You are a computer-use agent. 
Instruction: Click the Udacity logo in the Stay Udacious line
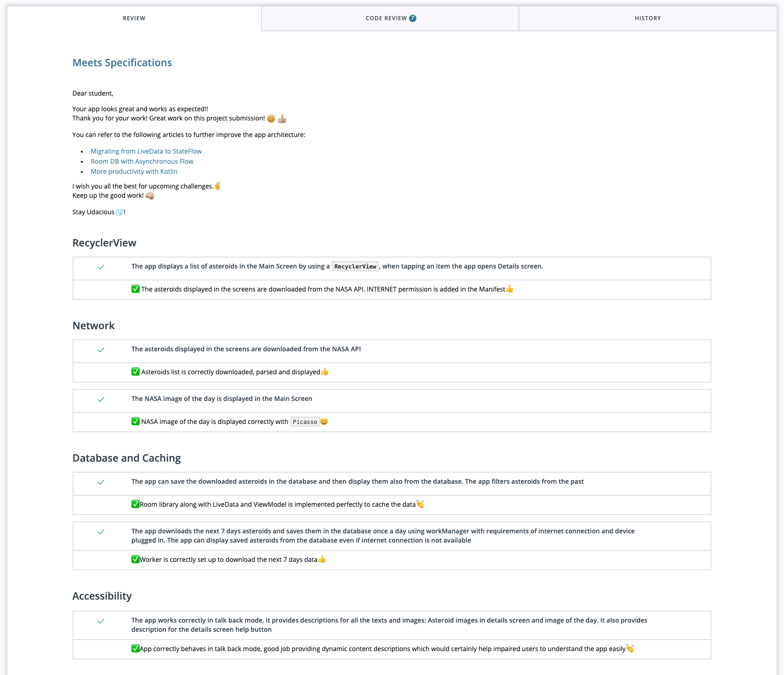coord(119,212)
